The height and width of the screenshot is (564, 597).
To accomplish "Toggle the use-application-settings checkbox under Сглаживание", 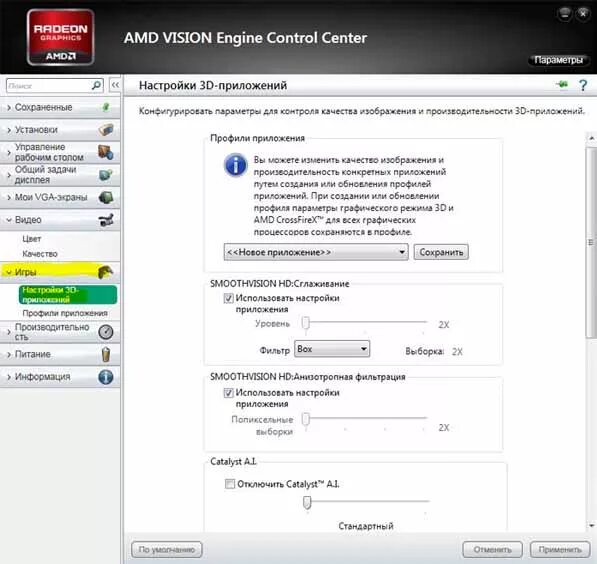I will pos(228,298).
